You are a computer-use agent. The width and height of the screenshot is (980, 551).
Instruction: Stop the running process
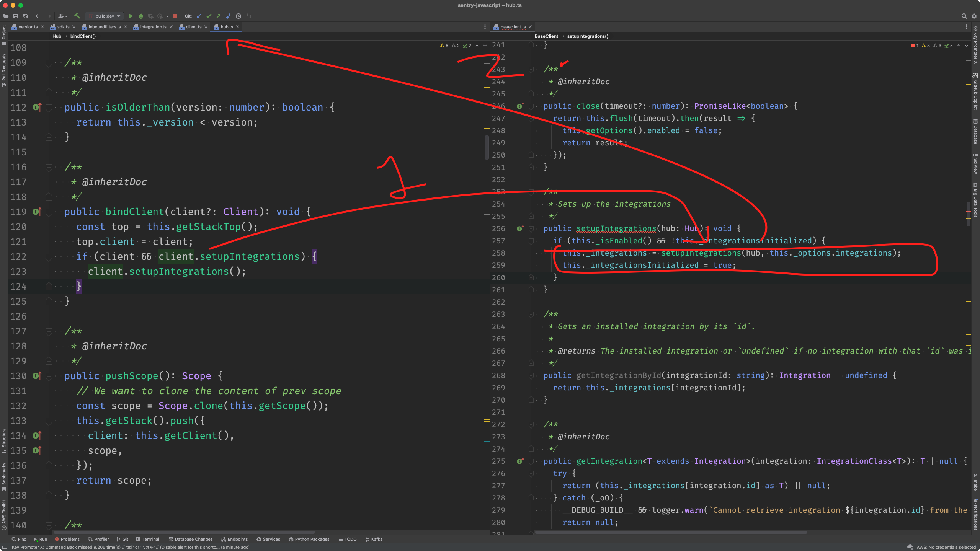[175, 16]
